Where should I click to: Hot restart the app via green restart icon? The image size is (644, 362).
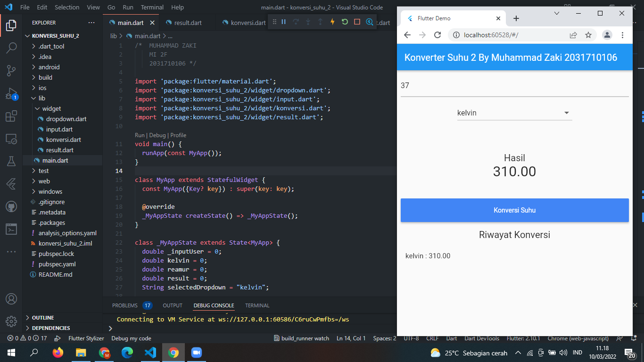click(345, 22)
